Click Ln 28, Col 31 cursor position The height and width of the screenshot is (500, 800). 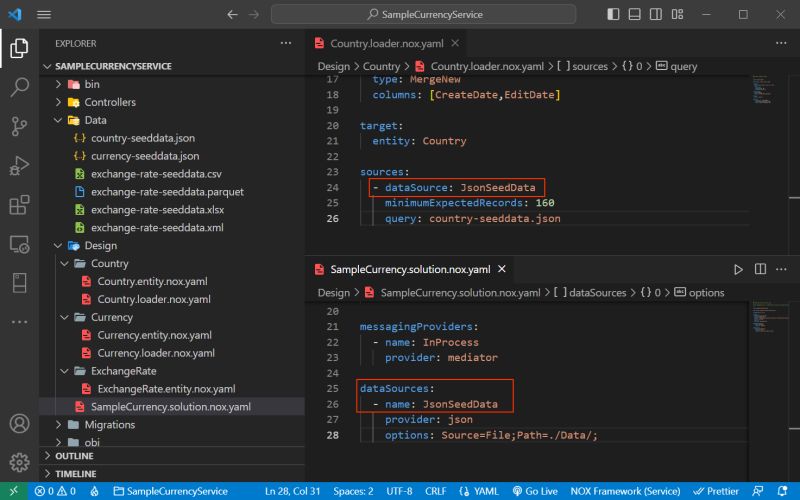coord(292,491)
